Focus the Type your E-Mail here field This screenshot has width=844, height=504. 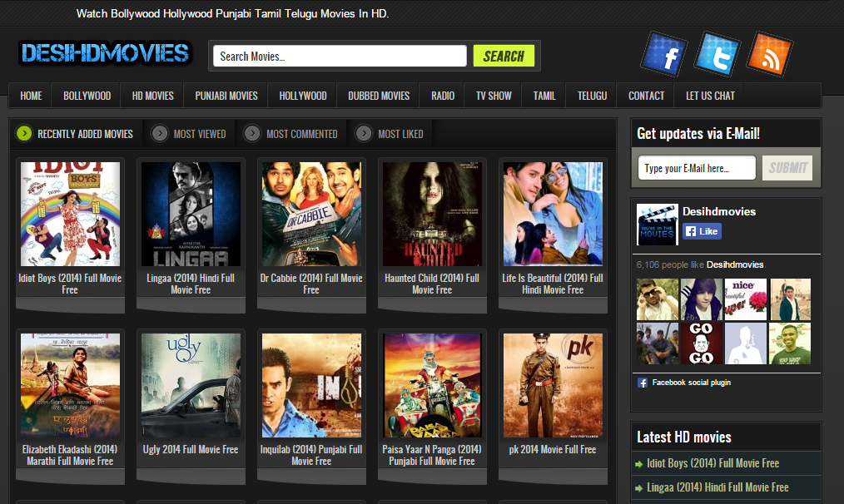pyautogui.click(x=697, y=168)
